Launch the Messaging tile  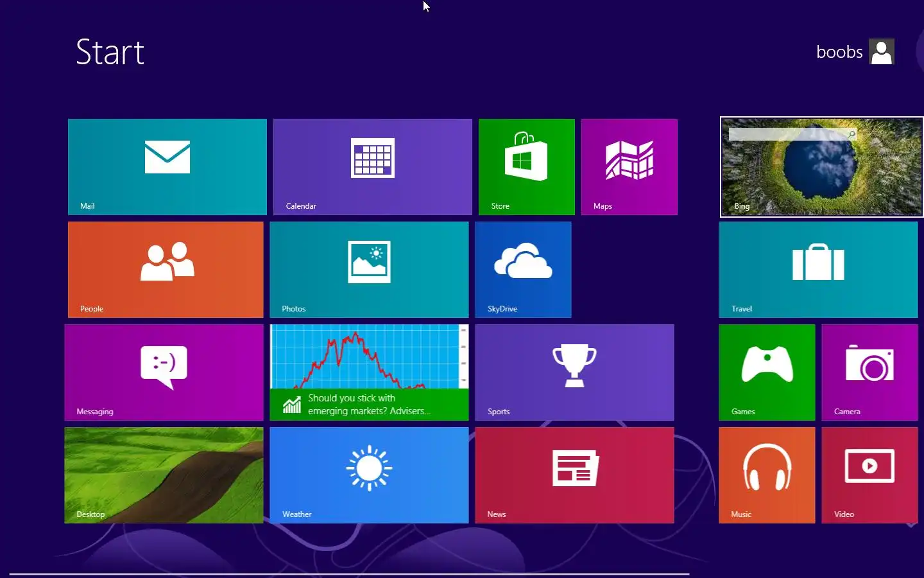(x=164, y=372)
